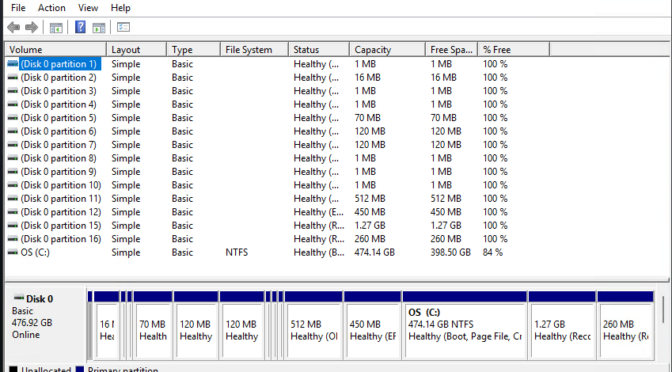
Task: Sort by the Layout column header
Action: (x=137, y=50)
